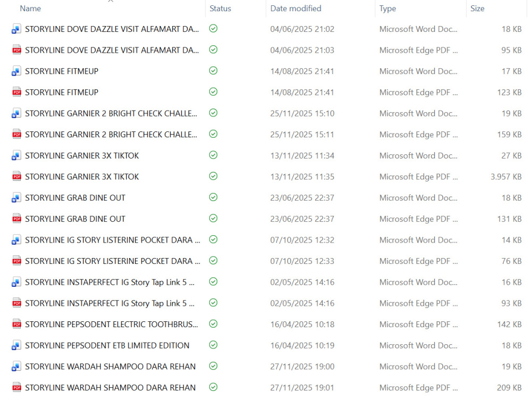Select STORYLINE DOVE DAZZLE Word file name
The image size is (532, 399).
pyautogui.click(x=112, y=29)
